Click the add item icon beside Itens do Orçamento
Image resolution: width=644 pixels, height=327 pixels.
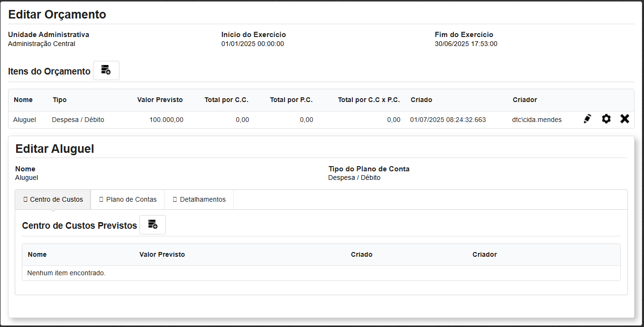pyautogui.click(x=106, y=70)
